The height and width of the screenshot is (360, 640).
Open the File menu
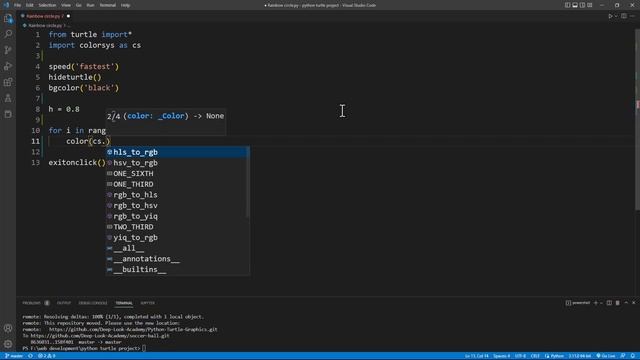(x=17, y=5)
